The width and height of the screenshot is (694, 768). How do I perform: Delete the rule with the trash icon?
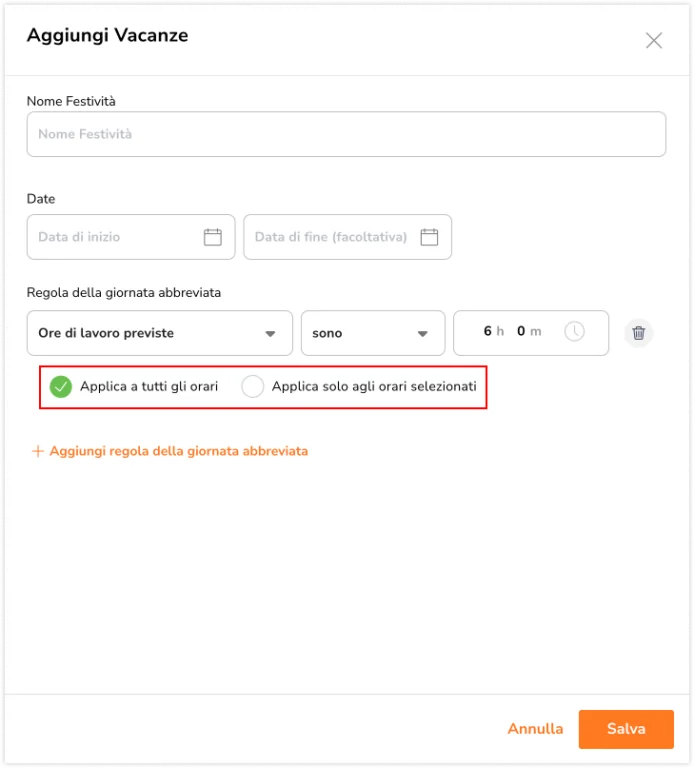(638, 333)
